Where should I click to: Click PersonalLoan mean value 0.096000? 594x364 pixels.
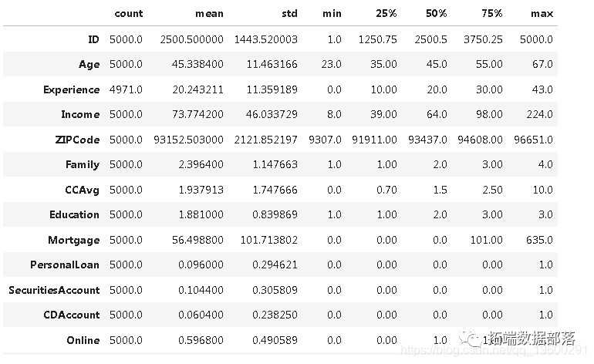coord(201,265)
